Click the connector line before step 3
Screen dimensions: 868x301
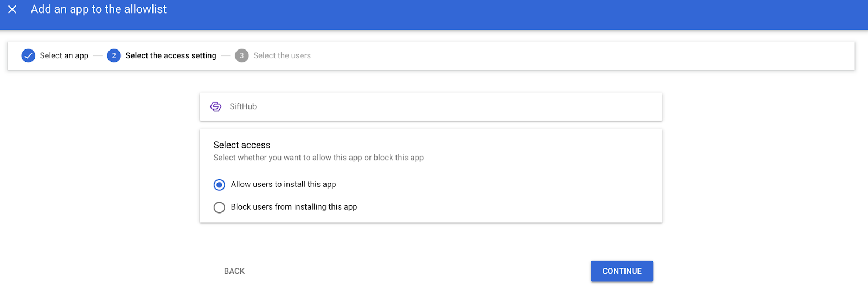tap(226, 55)
